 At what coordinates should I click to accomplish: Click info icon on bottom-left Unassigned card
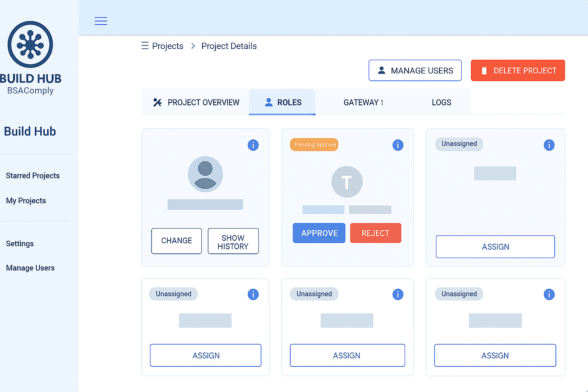point(253,294)
